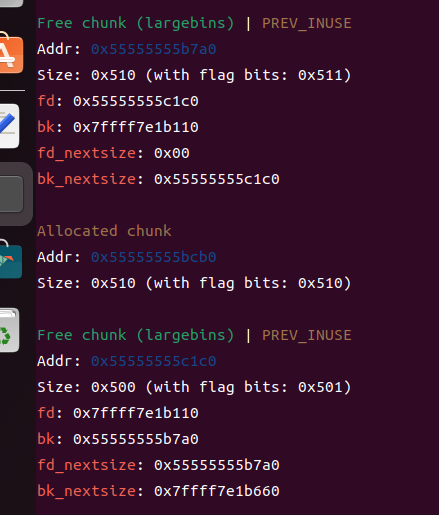Open the Trash in the dock

(9, 330)
